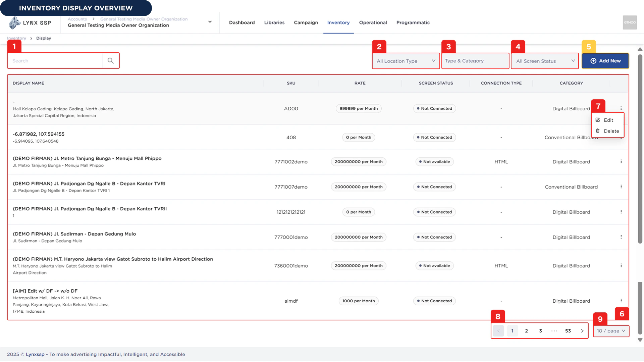
Task: Select pagination page 1
Action: pos(512,331)
